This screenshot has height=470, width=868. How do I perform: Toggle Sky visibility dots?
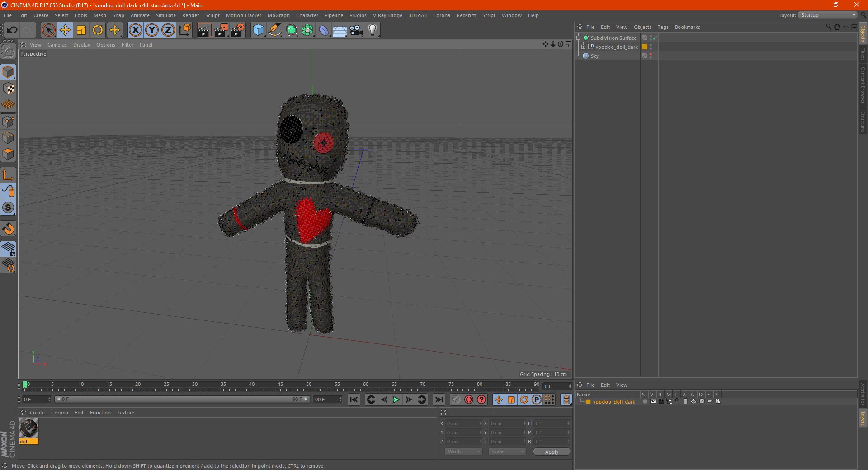pos(651,56)
